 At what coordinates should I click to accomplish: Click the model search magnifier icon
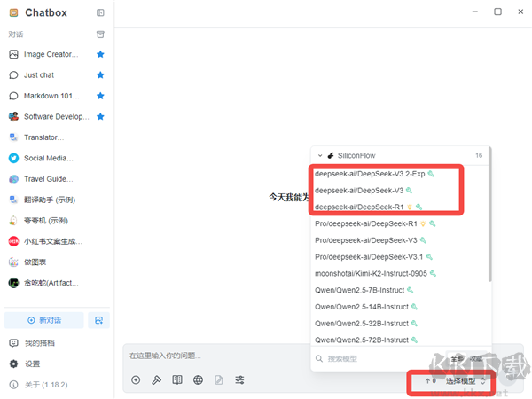point(319,359)
